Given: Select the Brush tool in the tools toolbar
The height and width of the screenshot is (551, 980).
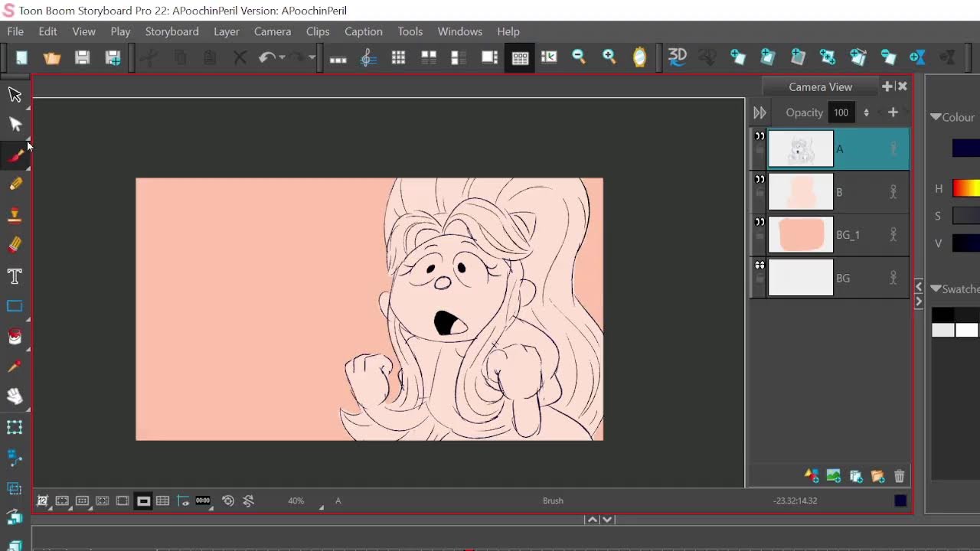Looking at the screenshot, I should click(15, 155).
